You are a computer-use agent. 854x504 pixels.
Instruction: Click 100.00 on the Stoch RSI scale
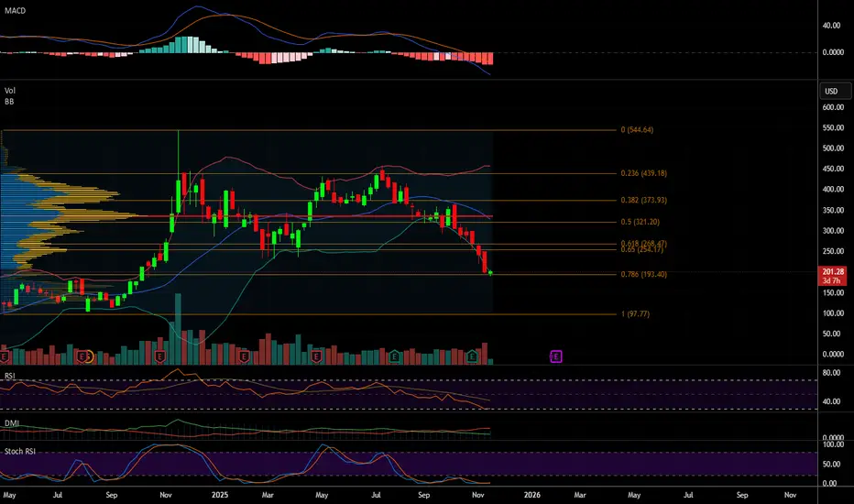pyautogui.click(x=833, y=444)
